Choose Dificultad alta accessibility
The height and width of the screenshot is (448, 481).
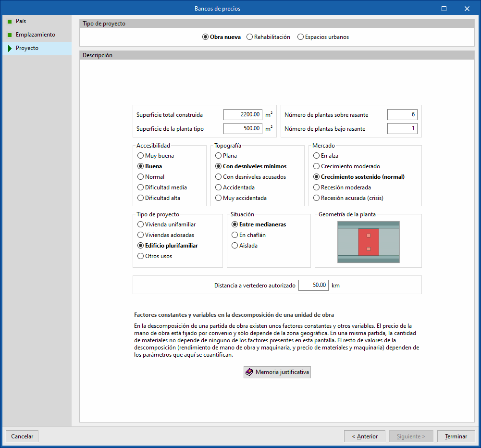click(159, 198)
